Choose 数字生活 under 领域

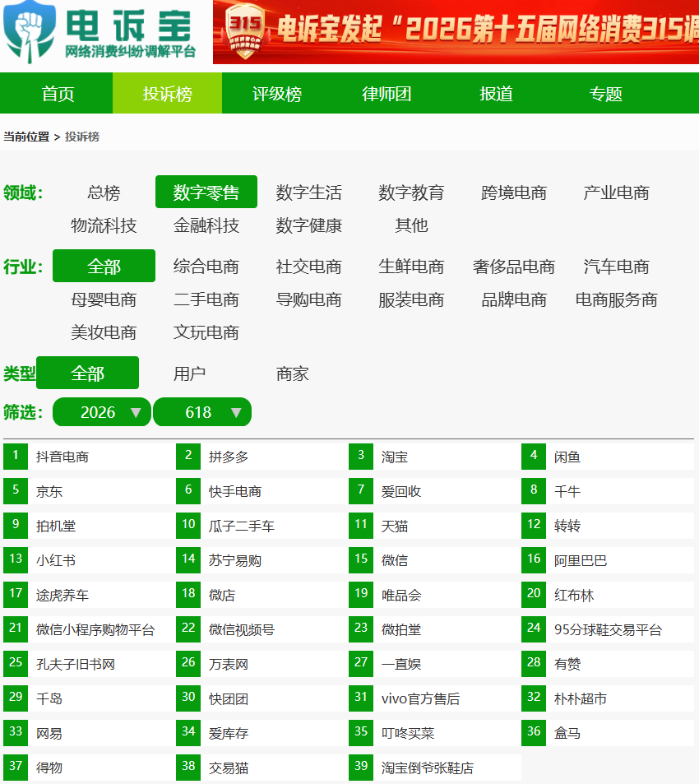(x=308, y=192)
